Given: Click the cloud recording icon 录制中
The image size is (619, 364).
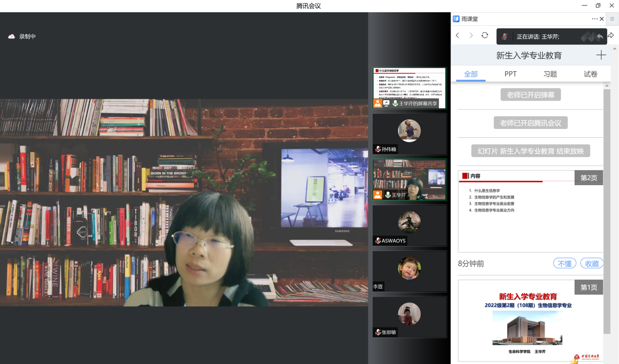Looking at the screenshot, I should [12, 37].
